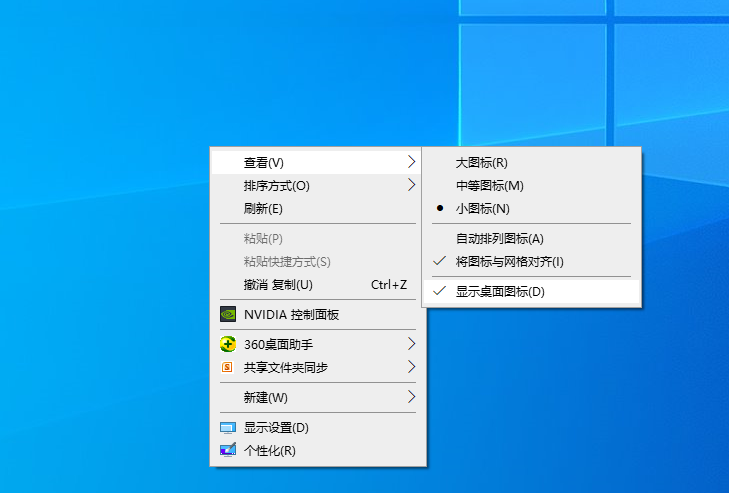The image size is (729, 493).
Task: Expand the 排序方式(O) submenu arrow
Action: click(x=411, y=185)
